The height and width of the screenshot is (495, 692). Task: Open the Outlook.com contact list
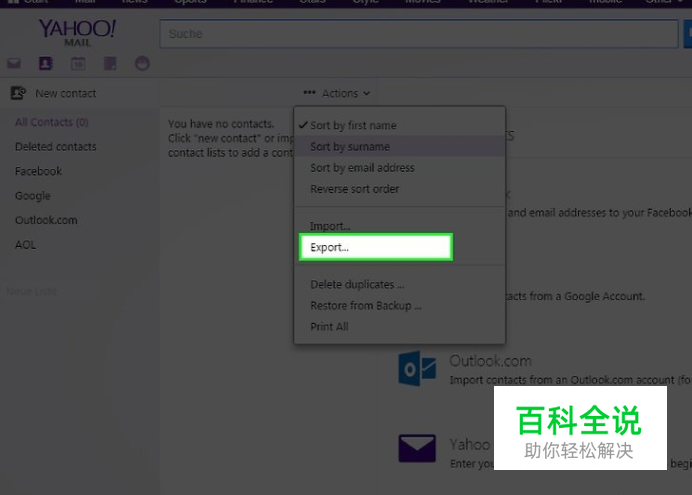(x=46, y=220)
